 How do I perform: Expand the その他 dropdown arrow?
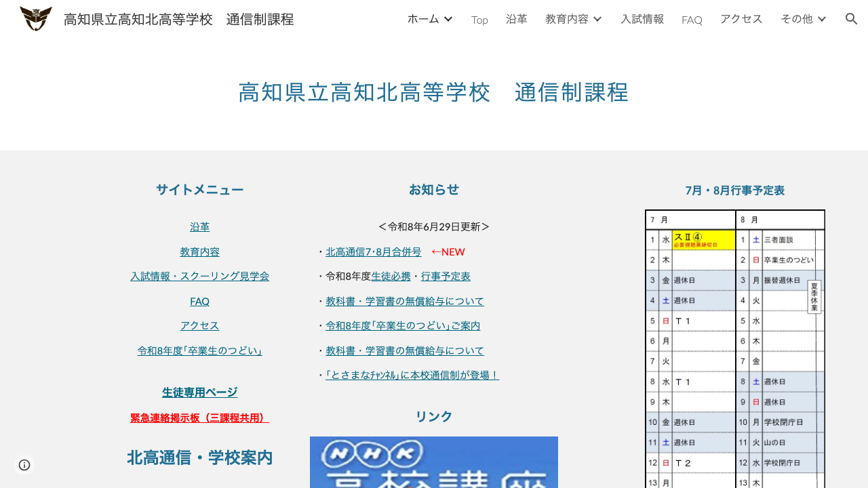pyautogui.click(x=822, y=19)
